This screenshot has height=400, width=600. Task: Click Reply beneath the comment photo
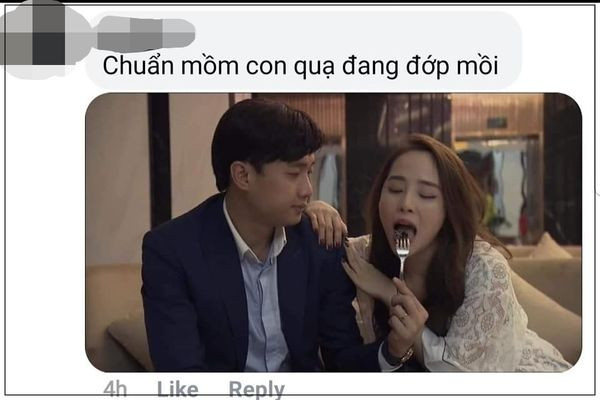(256, 390)
